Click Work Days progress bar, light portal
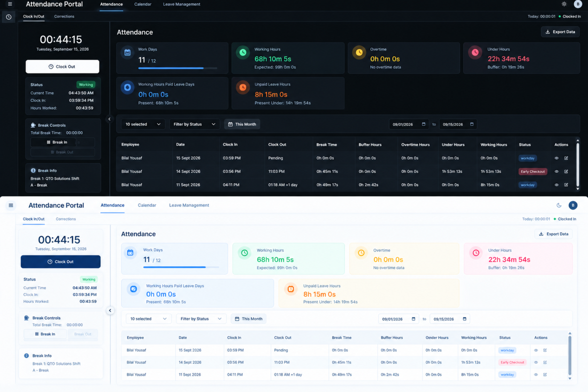The image size is (588, 392). [181, 267]
